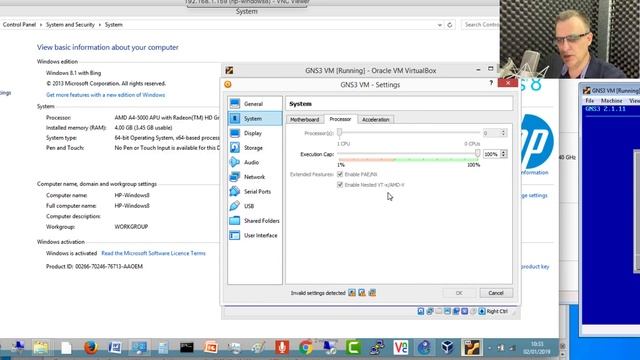Click the Processor(s) count slider handle
The image size is (640, 360).
(339, 132)
